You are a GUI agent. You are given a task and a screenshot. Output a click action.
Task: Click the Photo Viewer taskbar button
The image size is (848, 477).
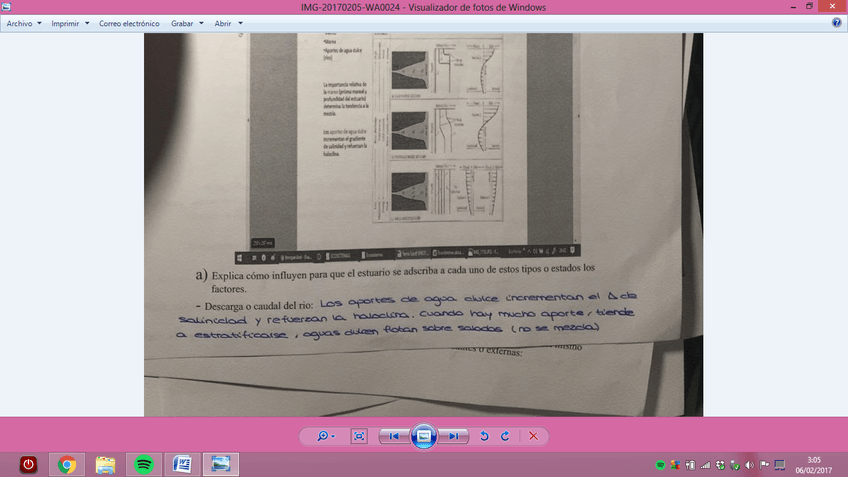click(221, 465)
